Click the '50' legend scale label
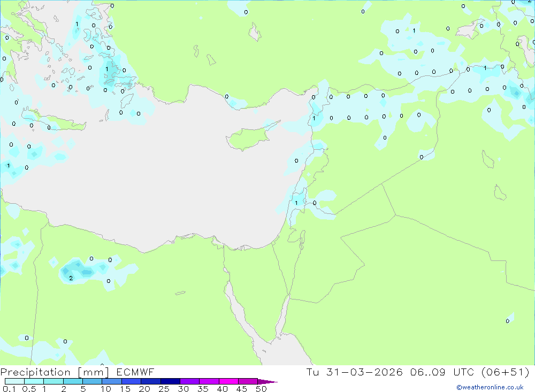 click(x=261, y=389)
